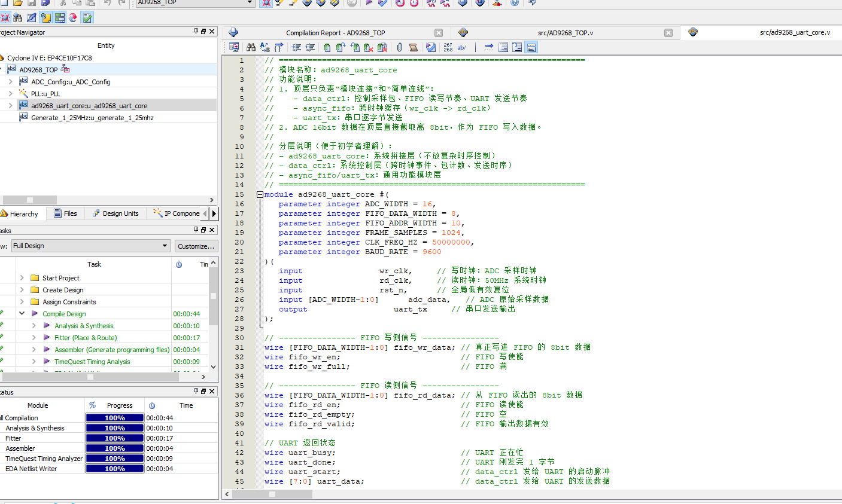Image resolution: width=842 pixels, height=504 pixels.
Task: Open Find with the binoculars icon
Action: [x=251, y=47]
